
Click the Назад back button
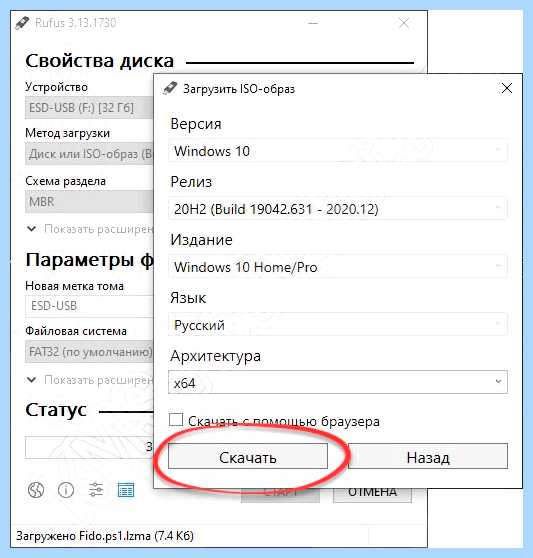428,456
